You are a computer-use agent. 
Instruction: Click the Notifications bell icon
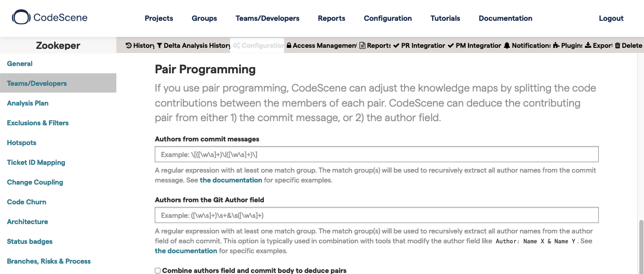507,46
